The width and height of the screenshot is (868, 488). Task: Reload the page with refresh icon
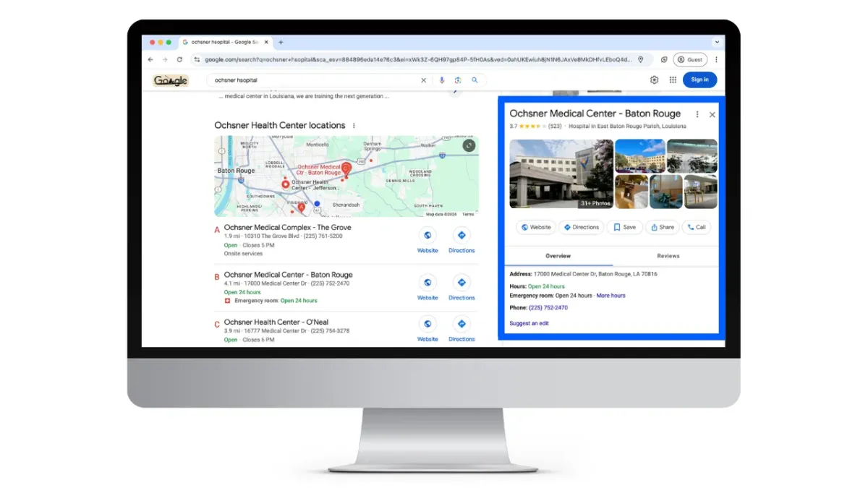179,60
